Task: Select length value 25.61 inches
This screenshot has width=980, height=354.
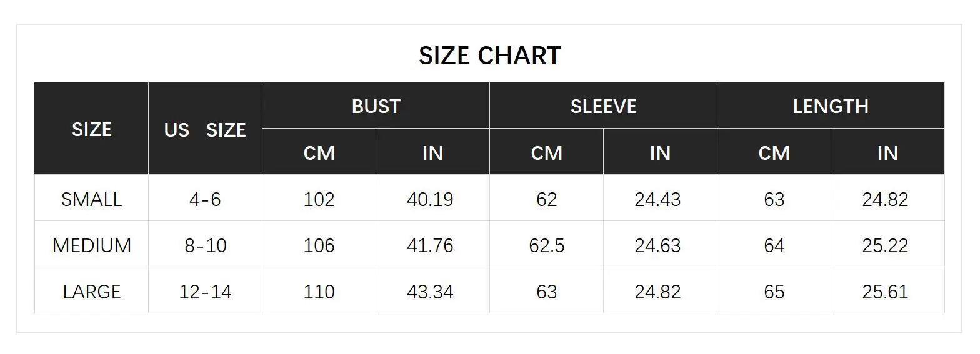Action: (885, 292)
